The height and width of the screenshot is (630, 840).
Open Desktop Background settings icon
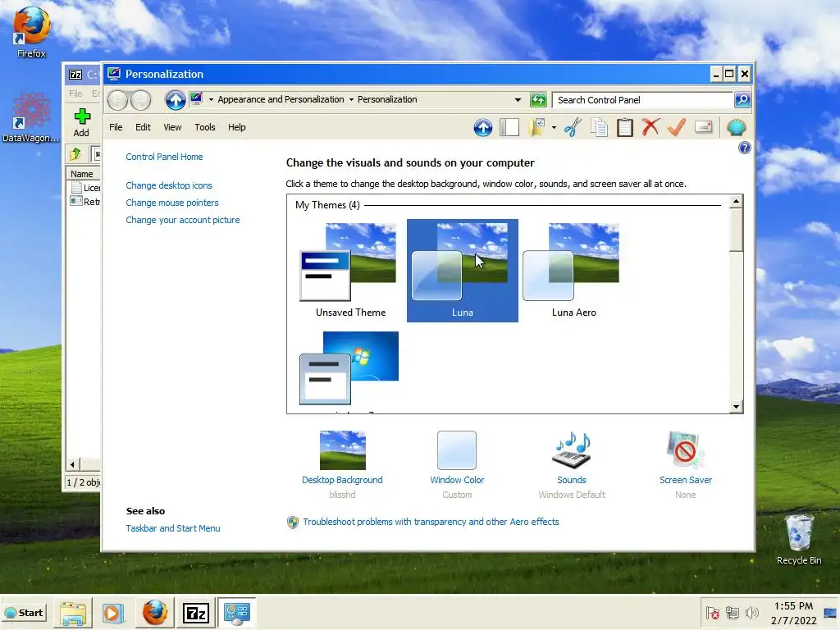[x=342, y=450]
